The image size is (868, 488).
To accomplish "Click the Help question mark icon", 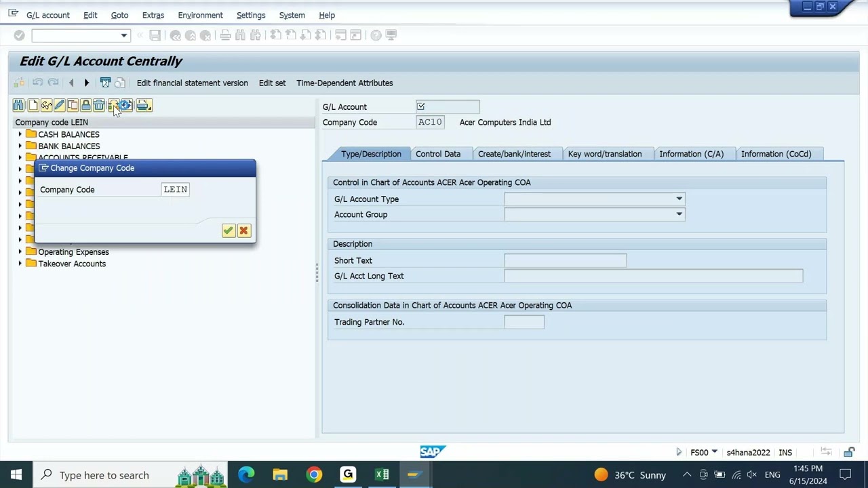I will click(x=376, y=35).
